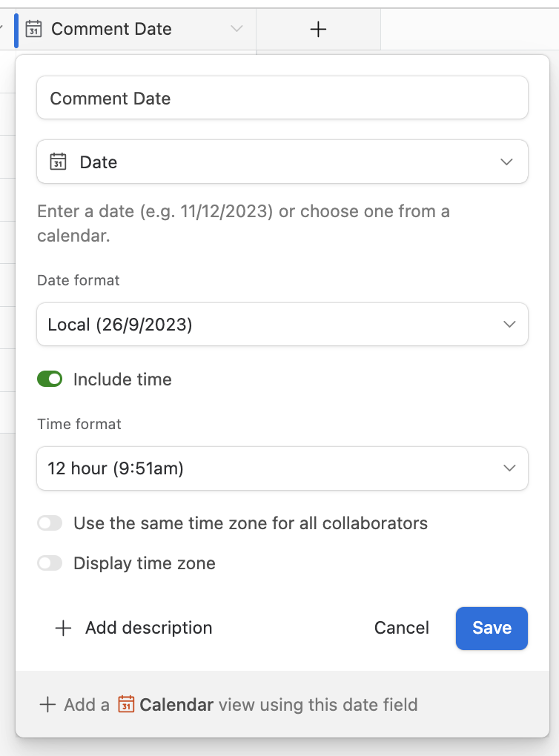Click the Comment Date field name input
The image size is (559, 756).
282,98
